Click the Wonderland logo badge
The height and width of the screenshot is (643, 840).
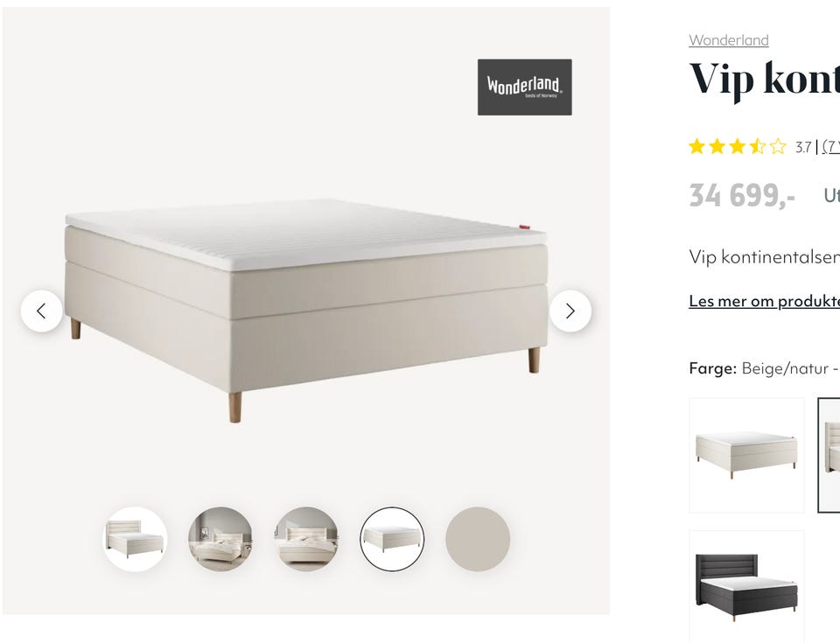click(x=524, y=87)
